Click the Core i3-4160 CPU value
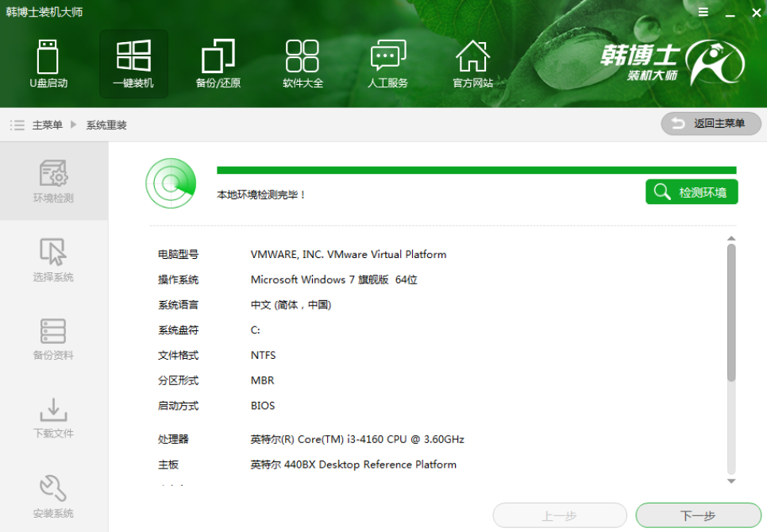Viewport: 767px width, 532px height. [357, 439]
